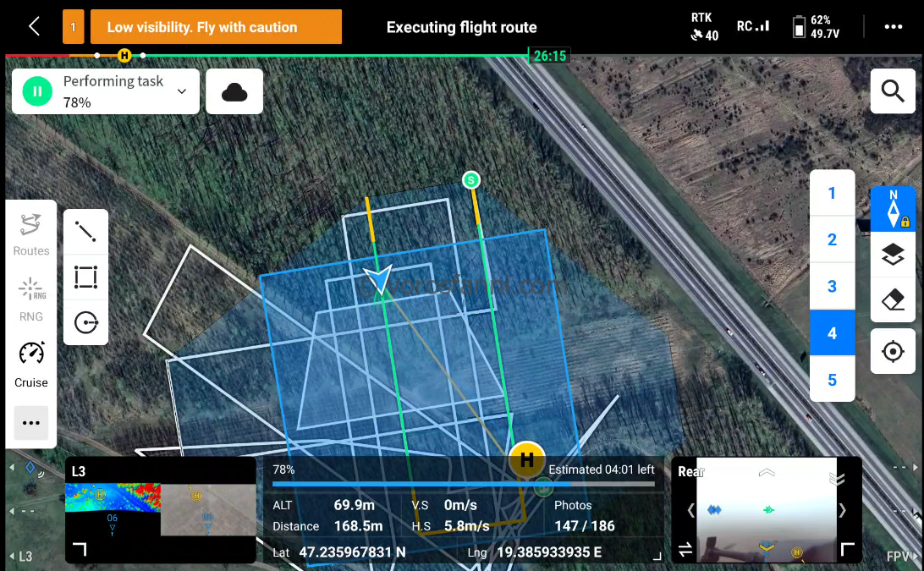Recenter map with the target locate icon
The height and width of the screenshot is (571, 924).
[x=893, y=352]
